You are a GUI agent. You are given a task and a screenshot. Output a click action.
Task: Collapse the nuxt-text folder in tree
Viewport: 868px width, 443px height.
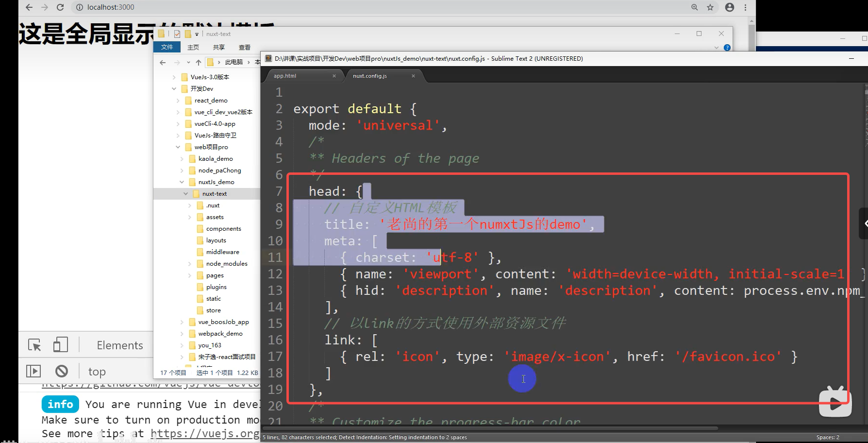(x=185, y=194)
